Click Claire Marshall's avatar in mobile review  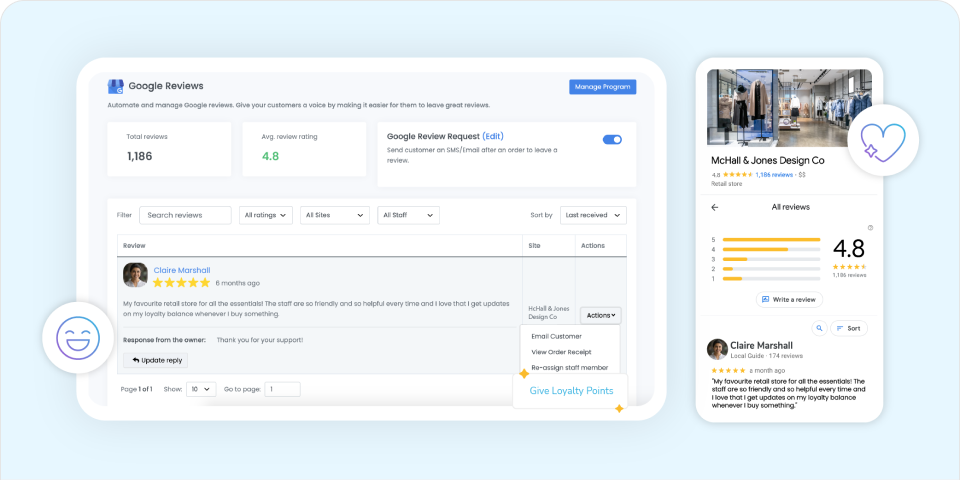(x=717, y=349)
